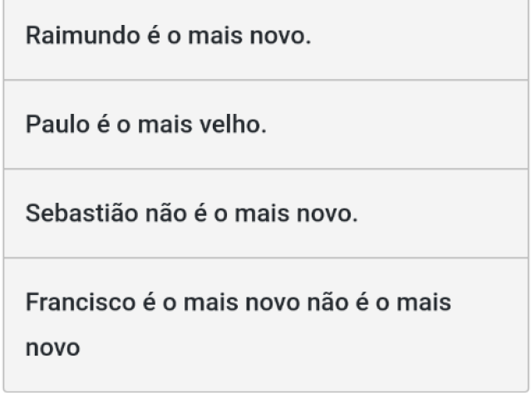
Task: Tap the answer card containing 'Sebastião não'
Action: [x=266, y=214]
